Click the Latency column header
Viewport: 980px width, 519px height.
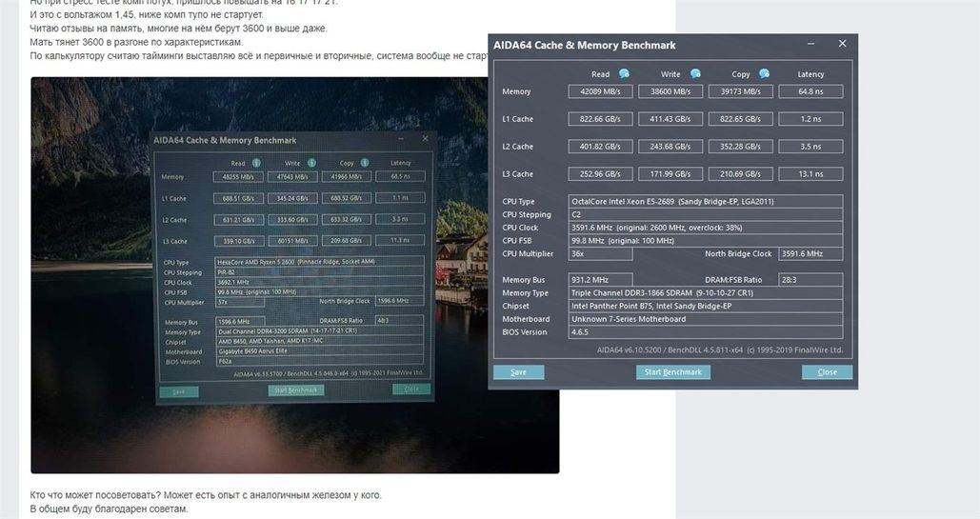pos(810,73)
